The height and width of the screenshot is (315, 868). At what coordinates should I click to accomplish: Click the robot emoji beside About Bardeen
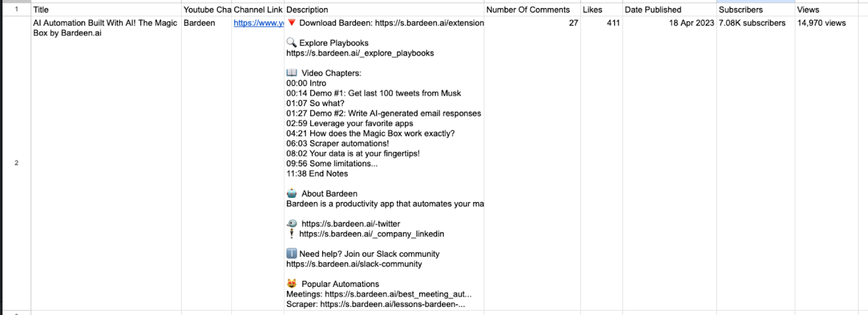[x=292, y=193]
